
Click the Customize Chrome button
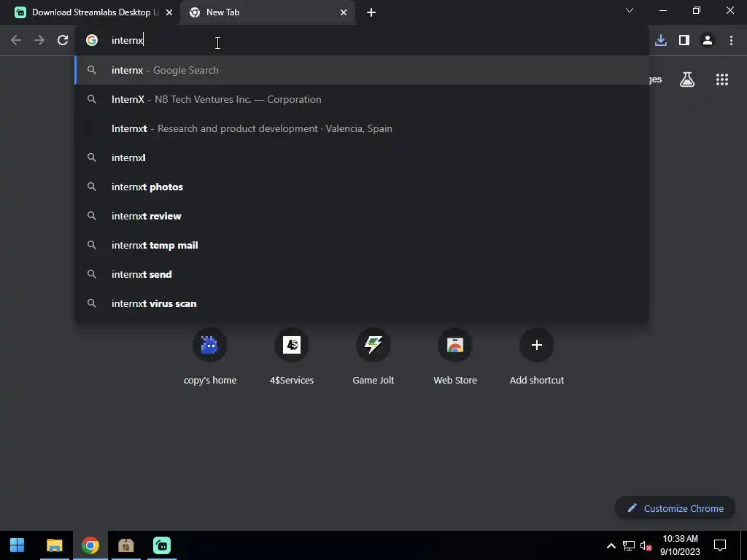pyautogui.click(x=675, y=508)
